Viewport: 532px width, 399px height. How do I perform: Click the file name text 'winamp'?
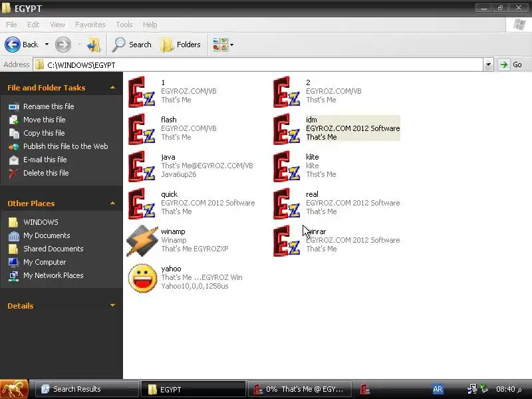(173, 231)
